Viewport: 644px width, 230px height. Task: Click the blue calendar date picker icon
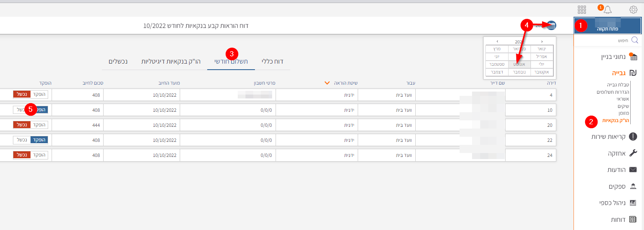pos(551,25)
